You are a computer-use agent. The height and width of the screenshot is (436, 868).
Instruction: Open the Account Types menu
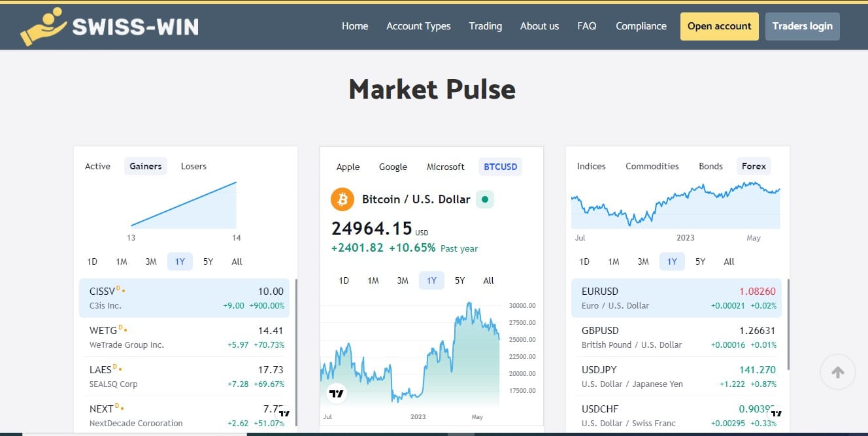tap(418, 26)
